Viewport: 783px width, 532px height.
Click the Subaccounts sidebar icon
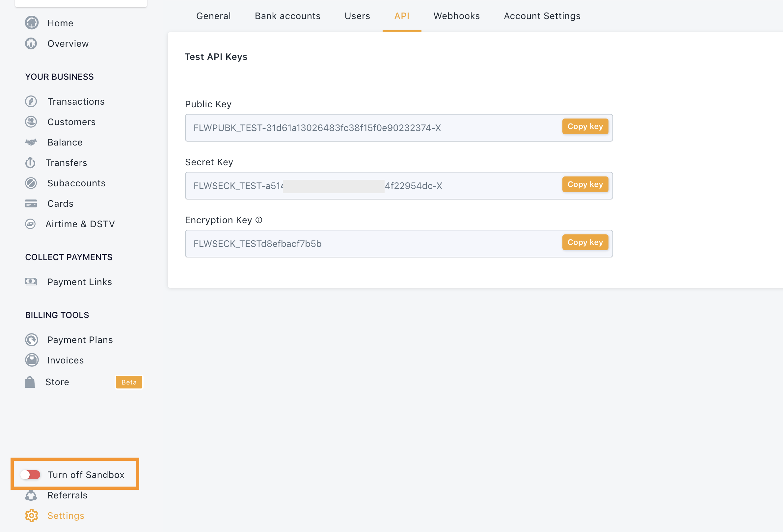tap(31, 183)
